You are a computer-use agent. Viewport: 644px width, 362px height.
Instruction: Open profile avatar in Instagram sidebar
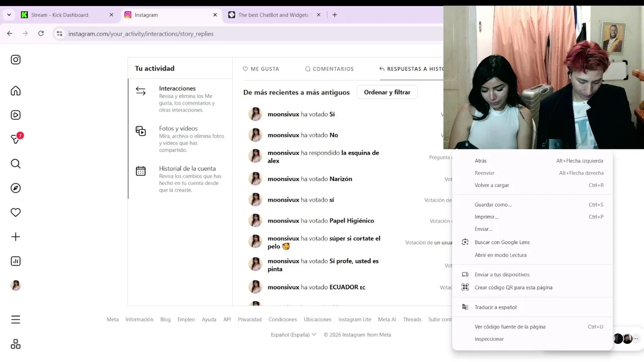tap(16, 285)
